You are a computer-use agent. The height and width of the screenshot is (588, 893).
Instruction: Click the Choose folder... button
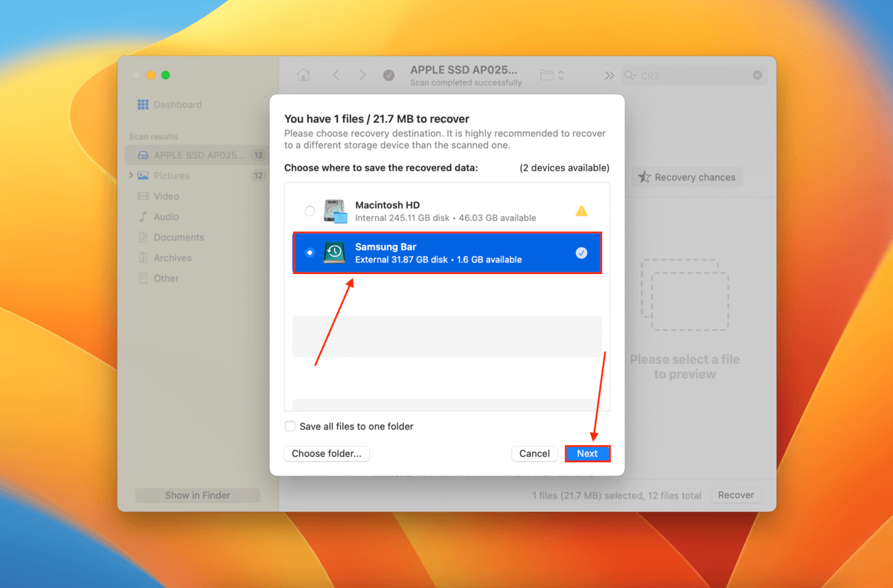327,453
